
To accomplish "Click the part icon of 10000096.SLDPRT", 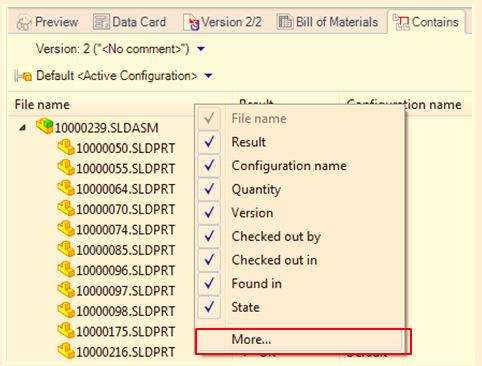I will [x=66, y=269].
